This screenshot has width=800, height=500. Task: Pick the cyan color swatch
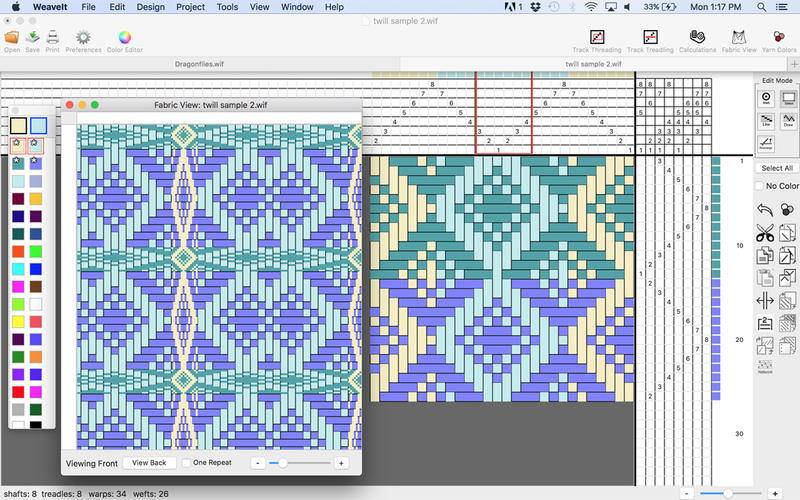[x=18, y=269]
